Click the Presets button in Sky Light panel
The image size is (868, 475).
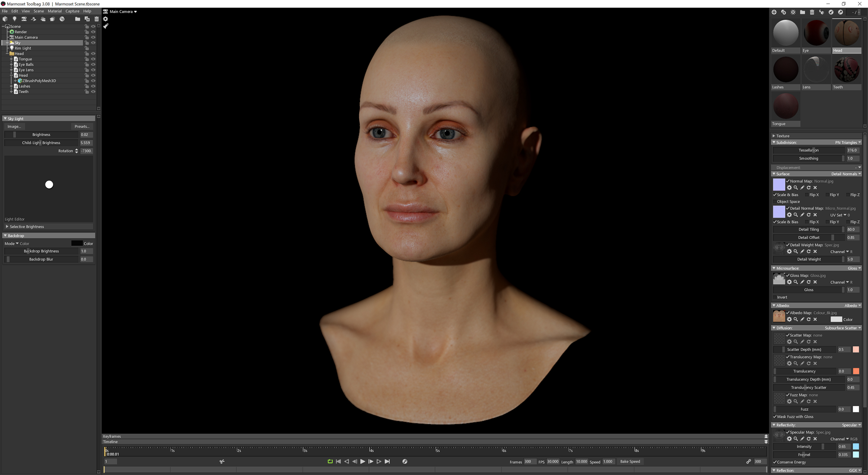(82, 126)
